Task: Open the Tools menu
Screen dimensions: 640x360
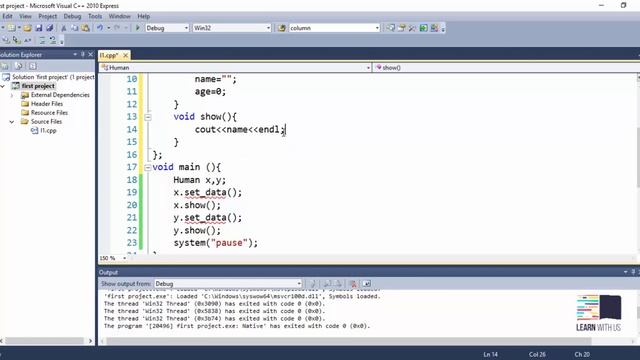Action: click(x=95, y=16)
